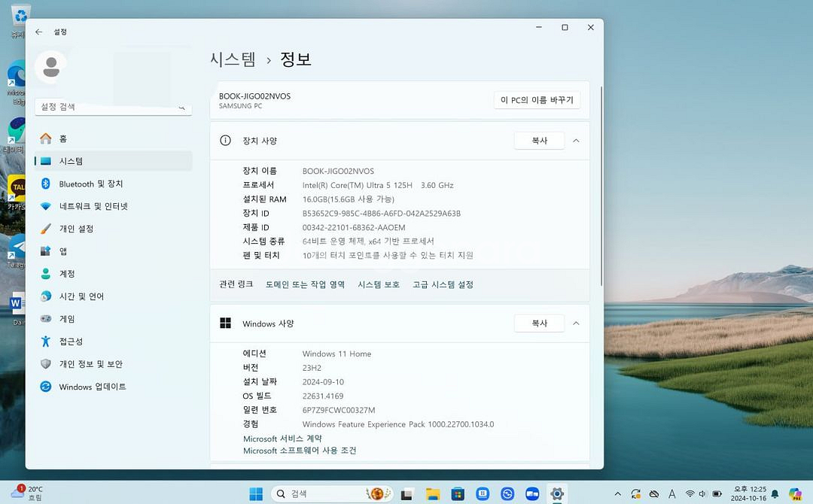Open the notification bell on the taskbar
813x504 pixels.
pos(775,493)
